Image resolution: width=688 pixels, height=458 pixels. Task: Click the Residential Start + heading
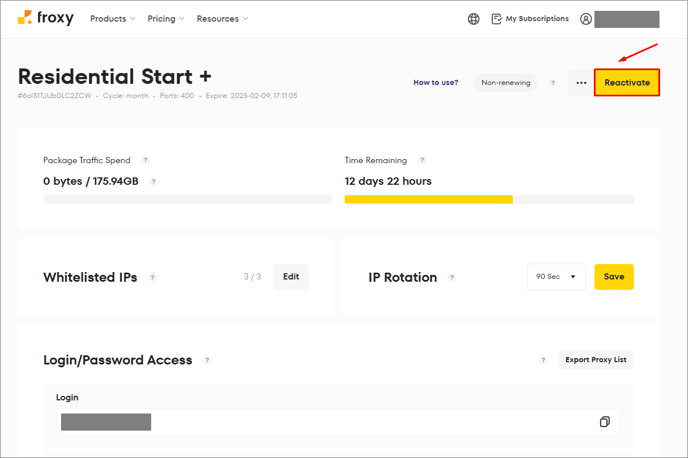tap(115, 77)
